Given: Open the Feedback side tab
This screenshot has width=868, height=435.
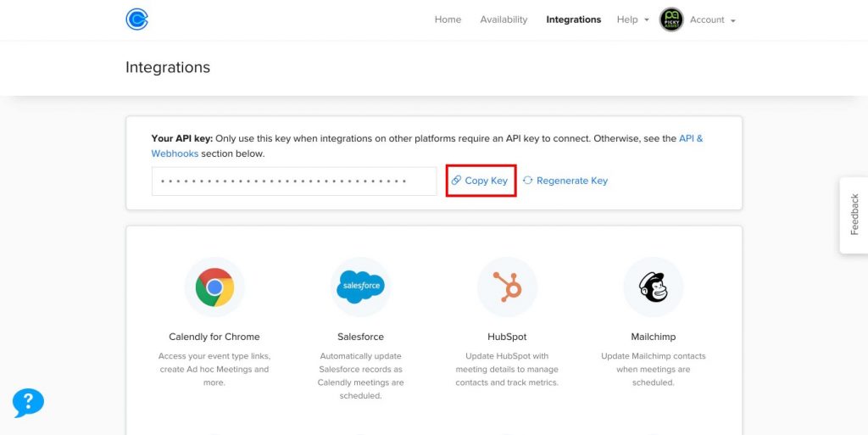Looking at the screenshot, I should 854,215.
